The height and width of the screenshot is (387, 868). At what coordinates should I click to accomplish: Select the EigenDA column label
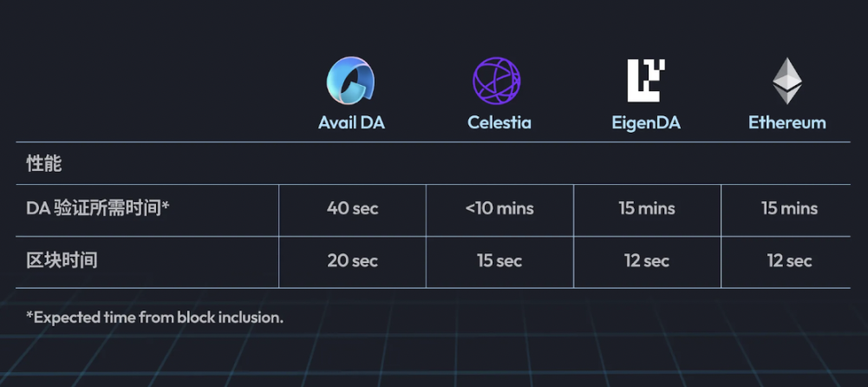646,122
